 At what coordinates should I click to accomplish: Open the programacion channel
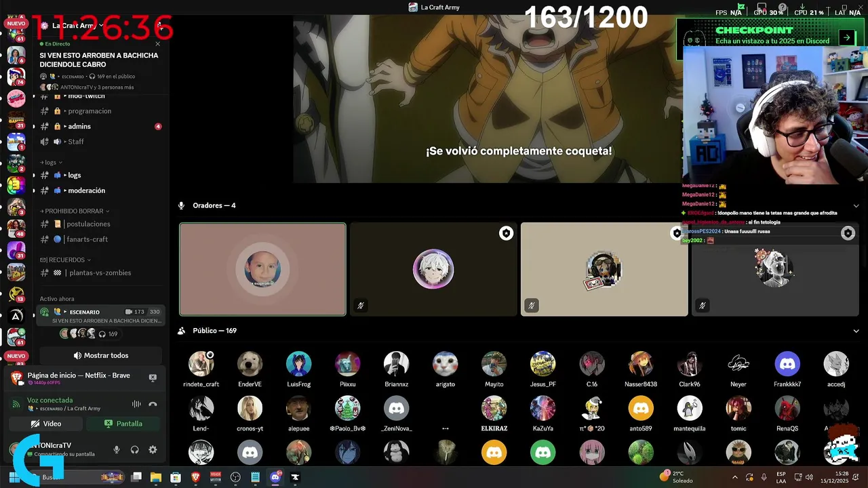click(x=90, y=111)
